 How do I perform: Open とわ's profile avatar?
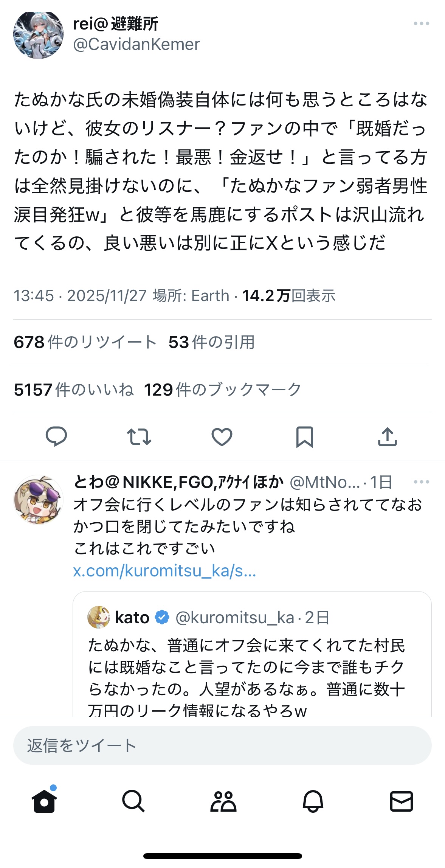[38, 500]
